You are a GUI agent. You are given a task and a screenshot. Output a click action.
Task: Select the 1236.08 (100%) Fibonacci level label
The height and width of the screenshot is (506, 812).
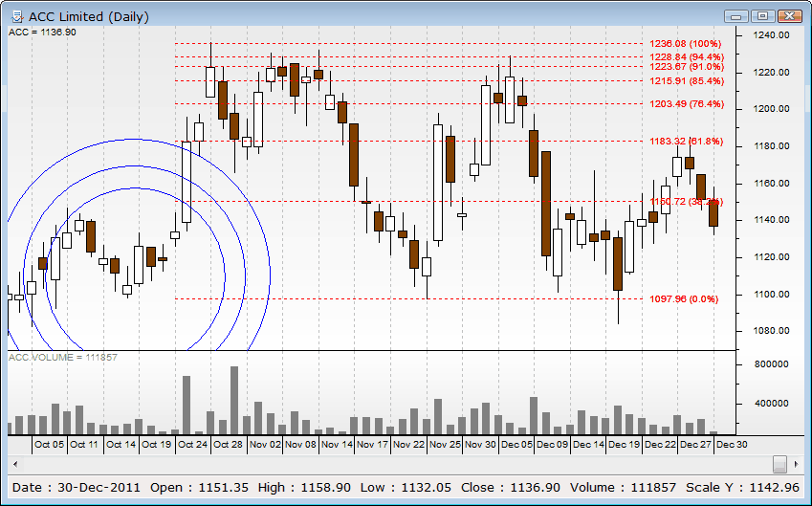[686, 44]
